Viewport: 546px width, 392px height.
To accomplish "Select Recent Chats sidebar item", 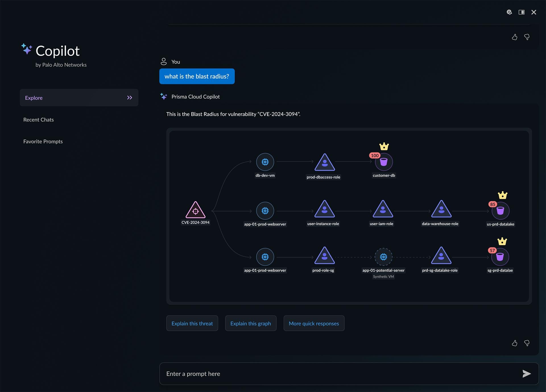I will point(38,119).
